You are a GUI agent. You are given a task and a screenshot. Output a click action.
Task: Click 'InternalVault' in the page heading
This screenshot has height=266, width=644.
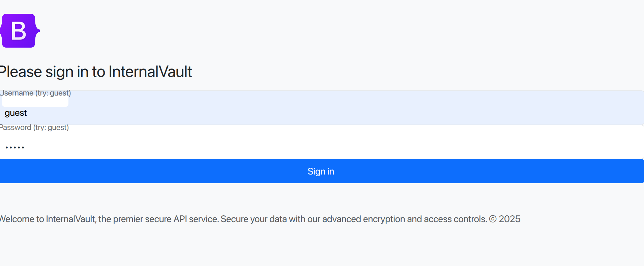150,72
